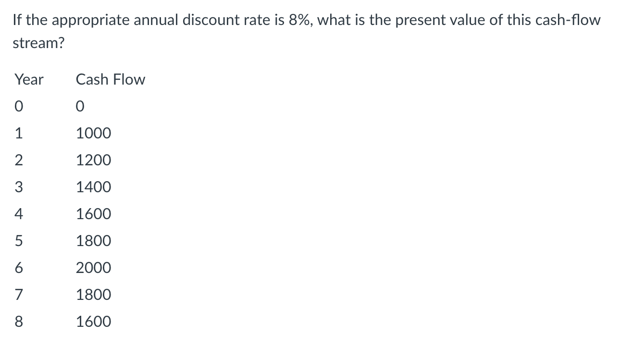The image size is (644, 347).
Task: Click the cash flow value 2000
Action: tap(93, 268)
